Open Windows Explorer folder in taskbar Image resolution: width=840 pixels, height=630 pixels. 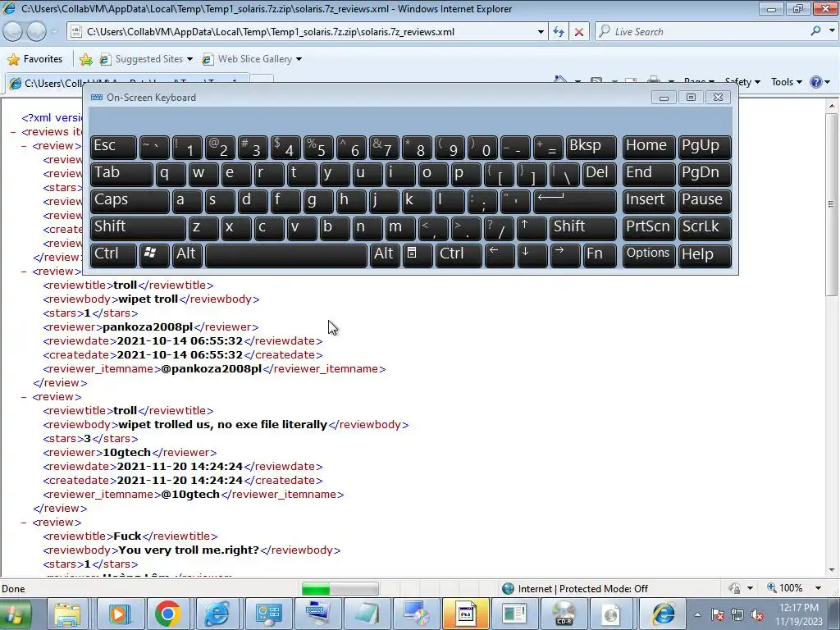click(68, 614)
